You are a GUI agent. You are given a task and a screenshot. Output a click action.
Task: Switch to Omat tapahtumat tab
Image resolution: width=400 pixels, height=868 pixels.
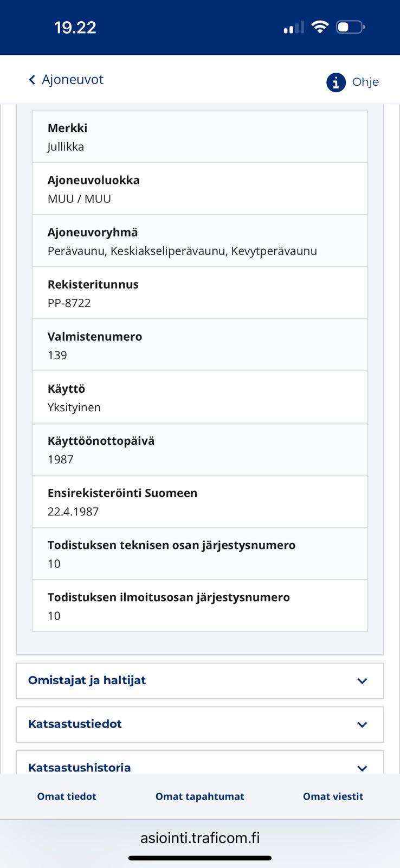[200, 796]
